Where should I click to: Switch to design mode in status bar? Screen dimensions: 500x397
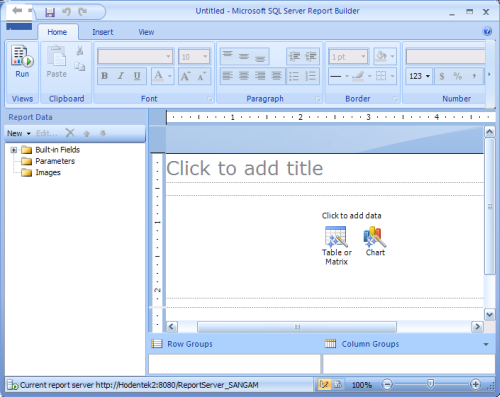point(324,385)
